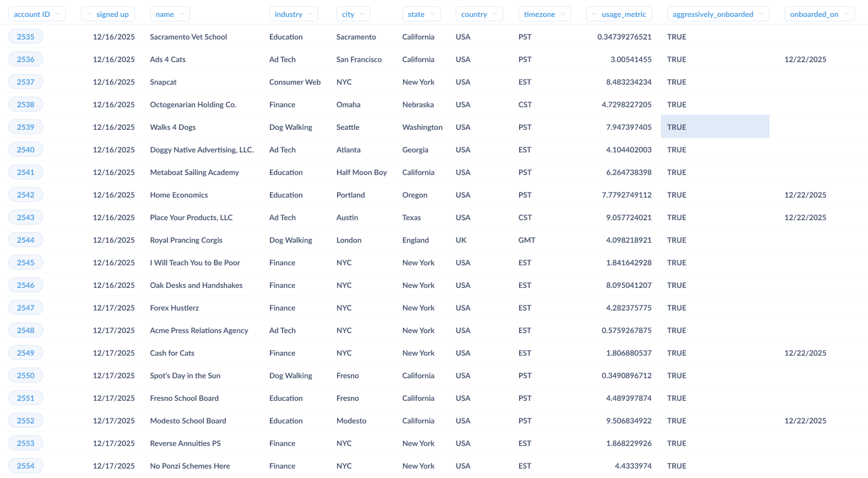Select usage metric value 9.506834922

pyautogui.click(x=627, y=421)
